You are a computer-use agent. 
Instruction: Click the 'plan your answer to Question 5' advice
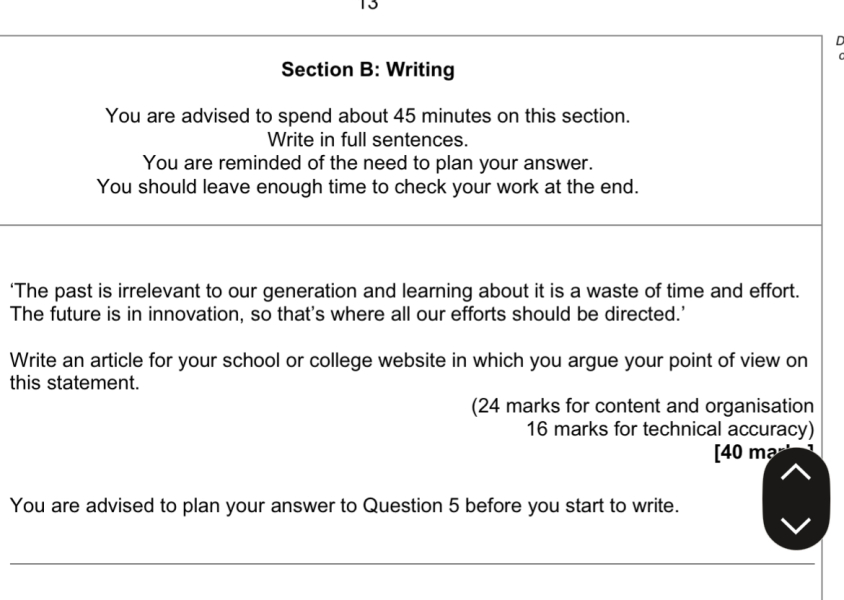coord(345,506)
